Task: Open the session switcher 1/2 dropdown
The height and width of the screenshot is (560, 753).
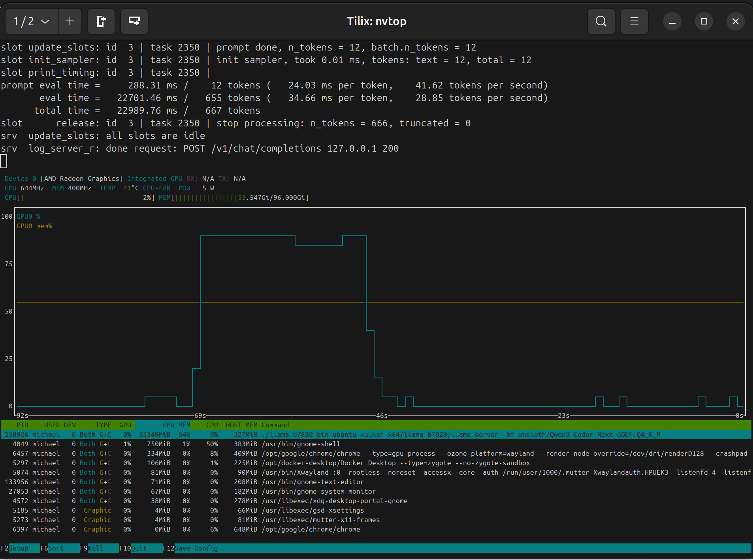Action: 32,21
